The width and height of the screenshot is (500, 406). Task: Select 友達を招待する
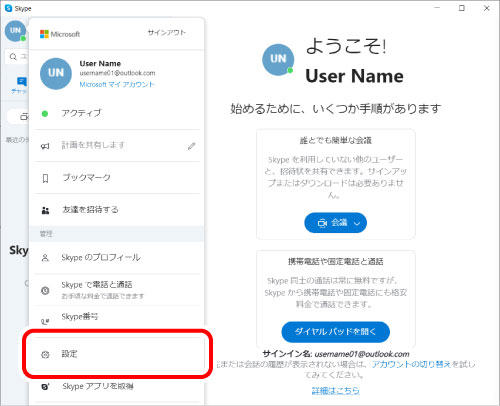coord(117,210)
